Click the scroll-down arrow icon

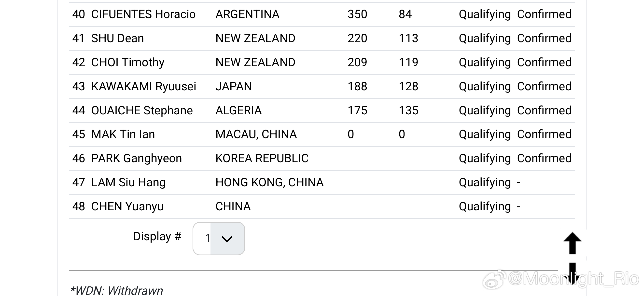tap(572, 273)
